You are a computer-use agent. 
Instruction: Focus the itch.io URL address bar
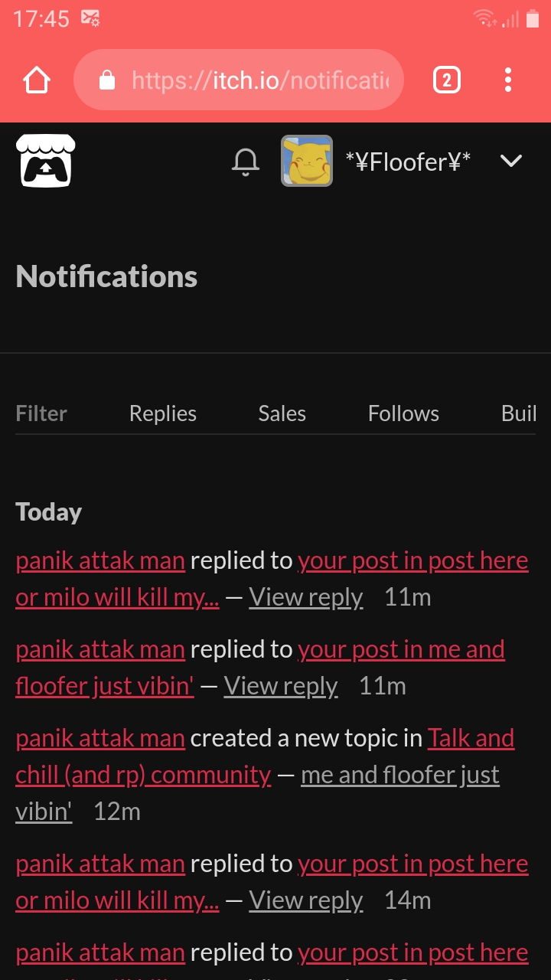(260, 80)
